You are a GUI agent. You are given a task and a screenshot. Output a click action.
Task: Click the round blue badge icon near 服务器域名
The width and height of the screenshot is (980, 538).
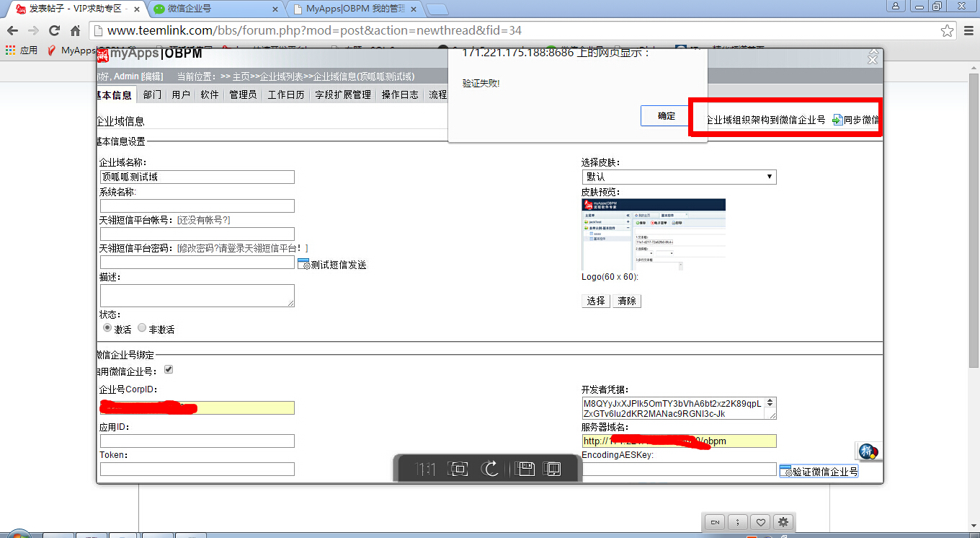click(x=868, y=451)
